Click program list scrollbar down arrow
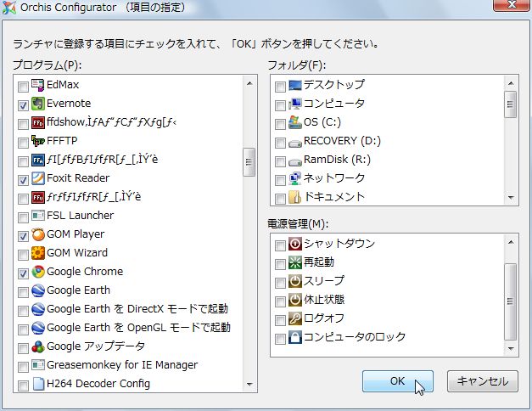Viewport: 532px width, 411px height. [249, 385]
